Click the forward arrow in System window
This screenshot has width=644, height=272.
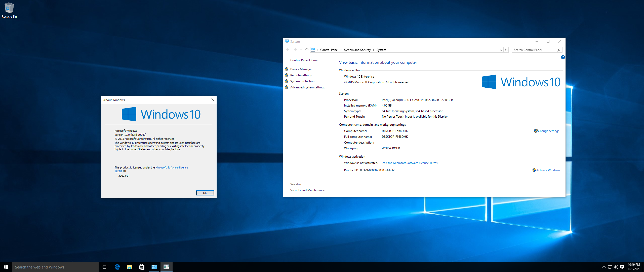click(x=295, y=50)
